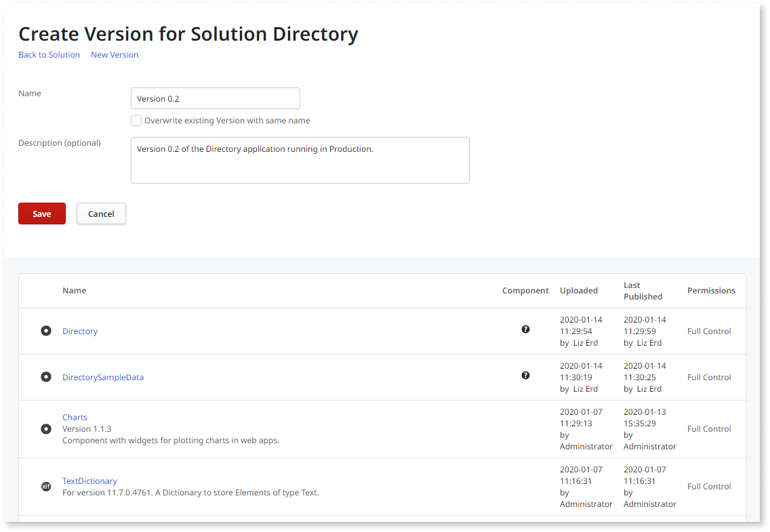Click the 'Version 1.1.3' text under Charts

[87, 429]
